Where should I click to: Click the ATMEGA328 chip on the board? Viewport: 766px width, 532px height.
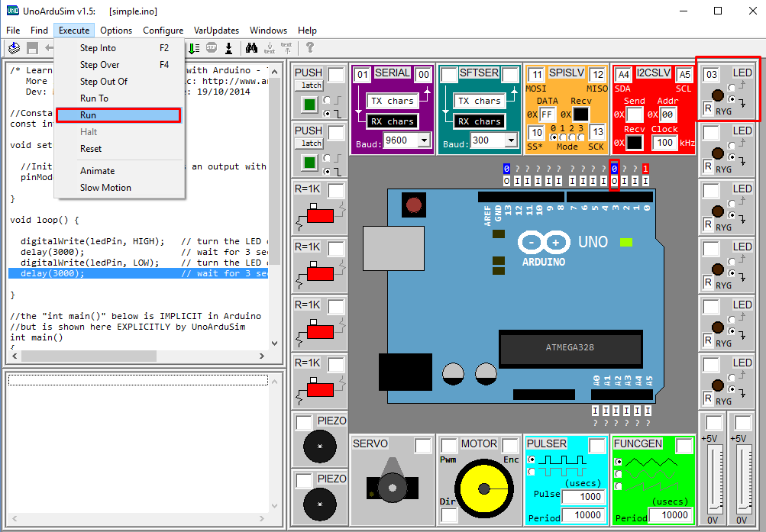[x=570, y=347]
